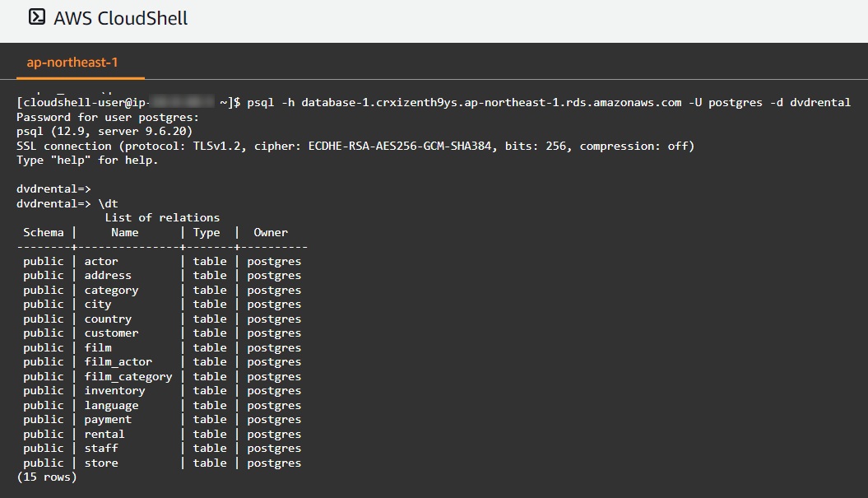This screenshot has width=868, height=498.
Task: Click the 'Password for user postgres:' line
Action: click(108, 118)
